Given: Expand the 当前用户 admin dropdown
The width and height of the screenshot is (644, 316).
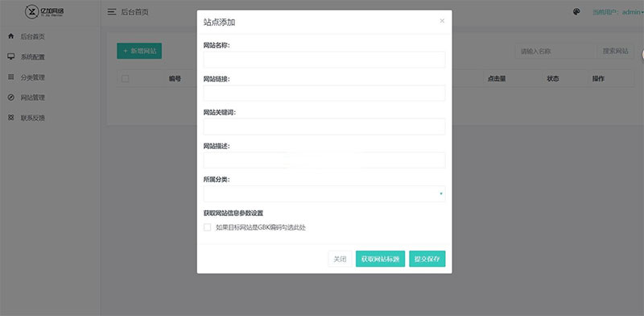Looking at the screenshot, I should (618, 12).
